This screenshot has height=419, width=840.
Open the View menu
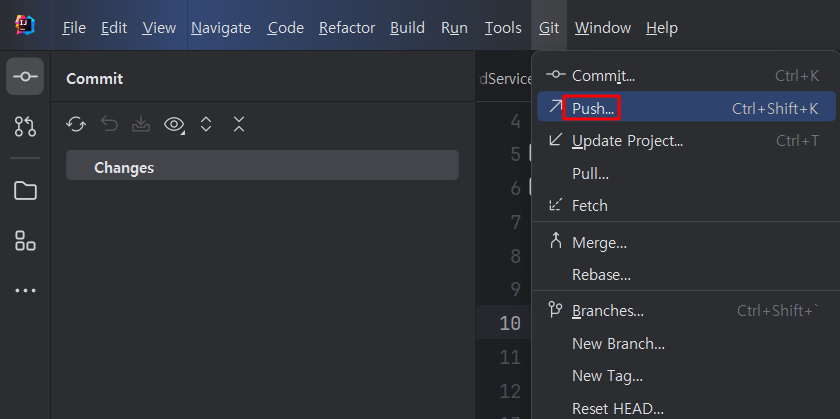(159, 28)
